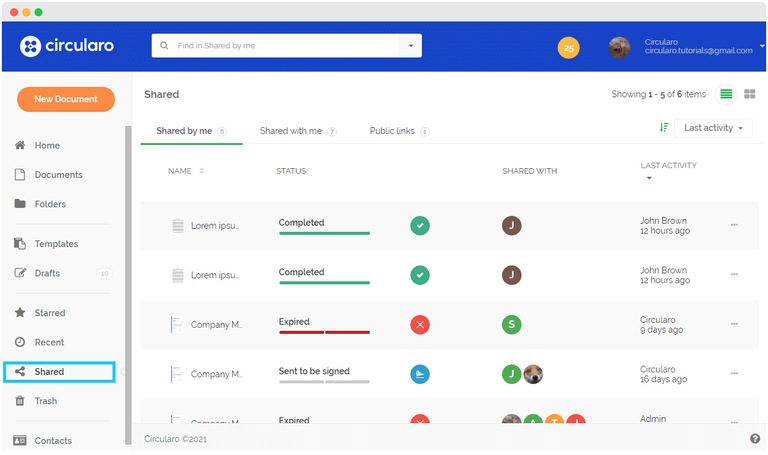Click the New Document button
This screenshot has height=455, width=768.
(66, 99)
